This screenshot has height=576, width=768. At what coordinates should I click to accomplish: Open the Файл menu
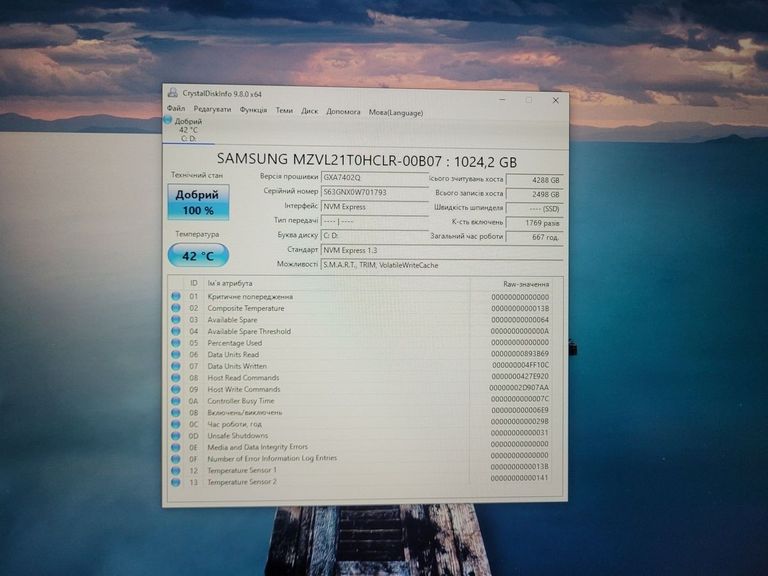click(176, 111)
